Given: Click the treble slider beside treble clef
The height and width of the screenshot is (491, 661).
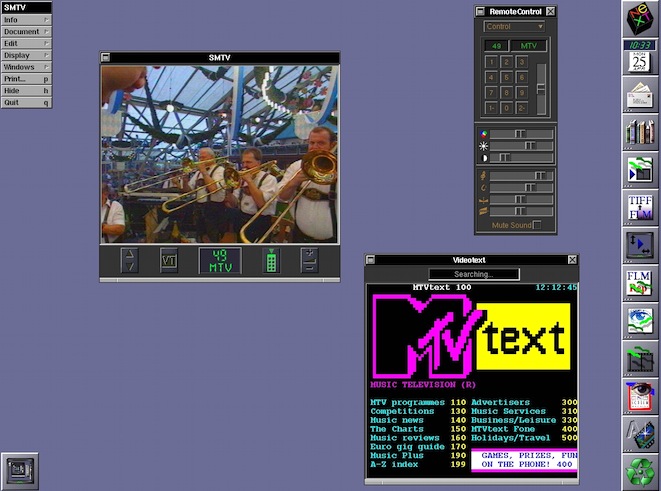Looking at the screenshot, I should click(x=521, y=175).
